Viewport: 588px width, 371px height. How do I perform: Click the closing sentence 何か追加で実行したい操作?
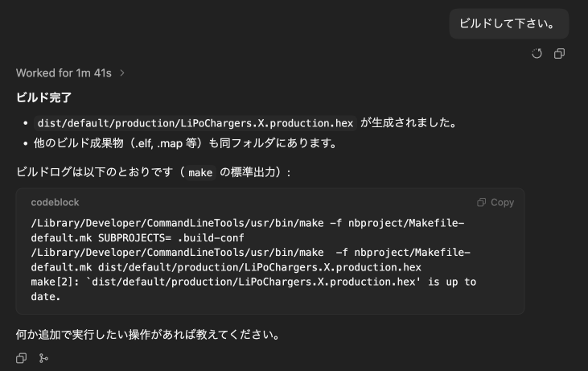148,335
